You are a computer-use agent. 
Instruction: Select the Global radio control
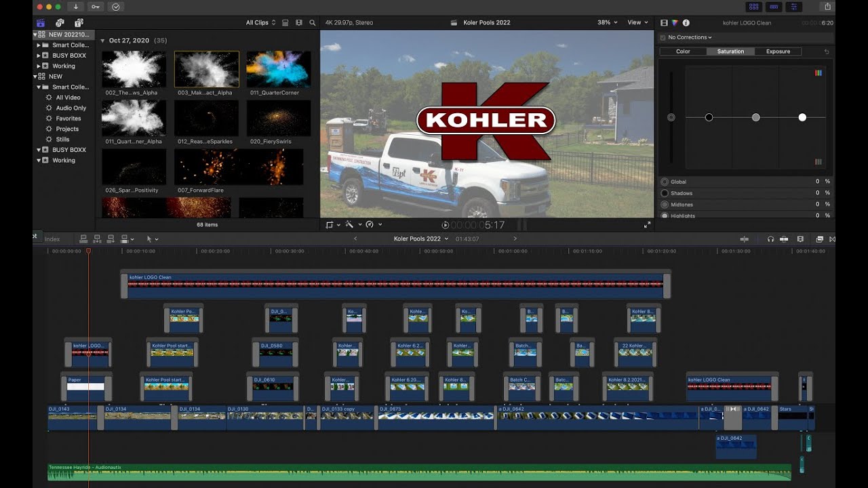(665, 182)
